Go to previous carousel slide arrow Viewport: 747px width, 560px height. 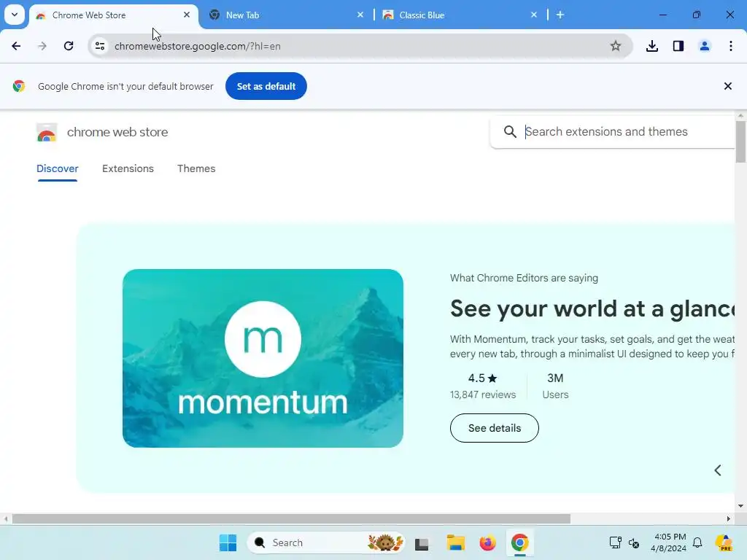(x=718, y=470)
